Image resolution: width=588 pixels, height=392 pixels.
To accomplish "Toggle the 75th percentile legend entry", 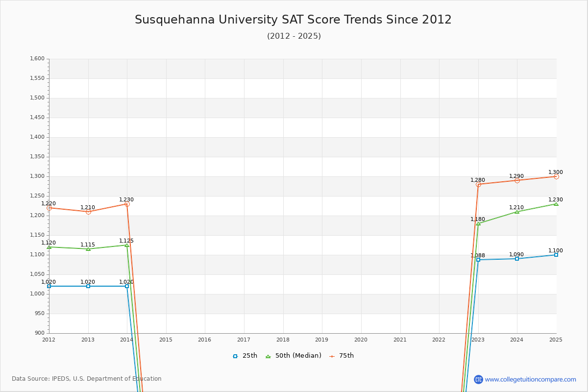I will tap(342, 356).
